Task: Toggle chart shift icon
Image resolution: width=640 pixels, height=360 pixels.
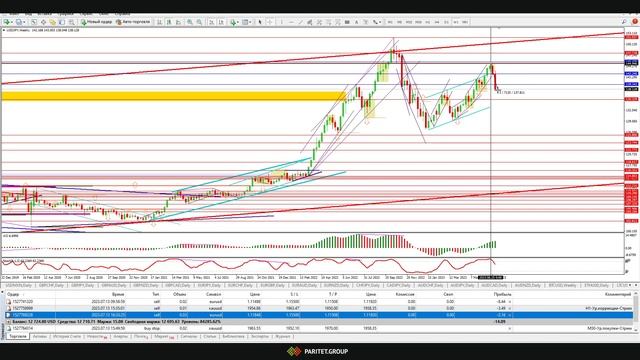Action: point(221,22)
